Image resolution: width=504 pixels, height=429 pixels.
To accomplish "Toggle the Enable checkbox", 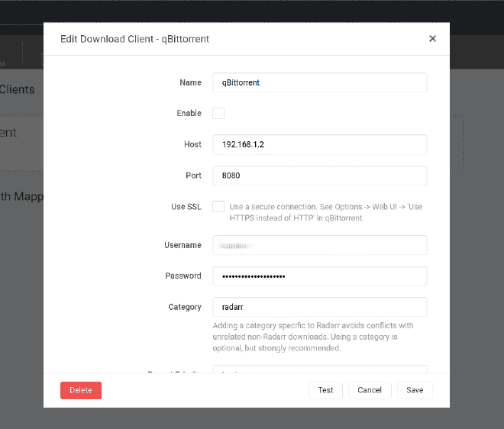I will pos(218,113).
